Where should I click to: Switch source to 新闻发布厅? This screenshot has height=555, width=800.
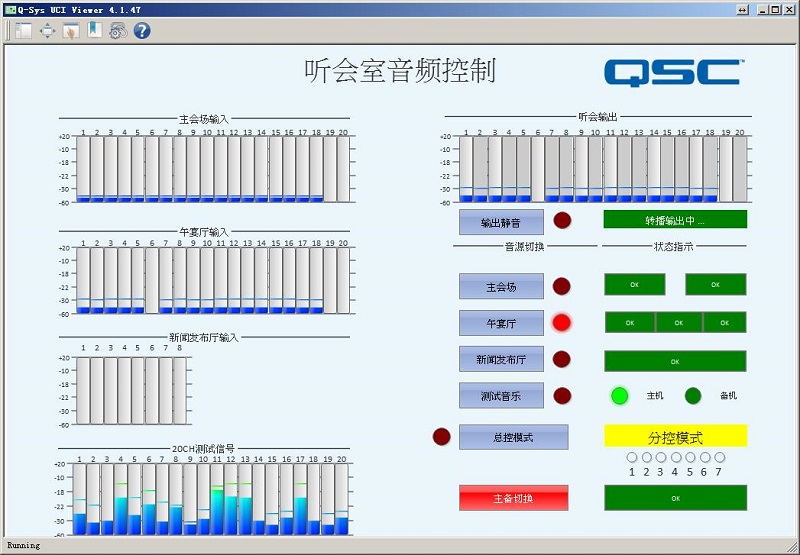point(501,359)
